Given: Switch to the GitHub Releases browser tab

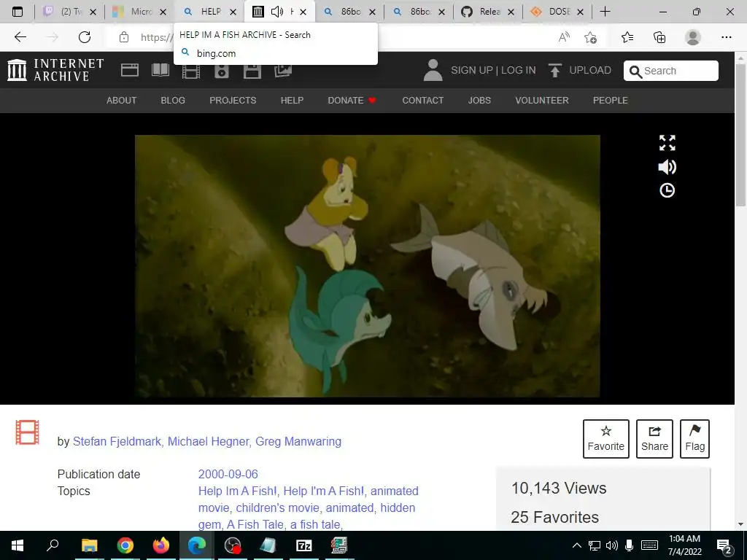Looking at the screenshot, I should (488, 12).
